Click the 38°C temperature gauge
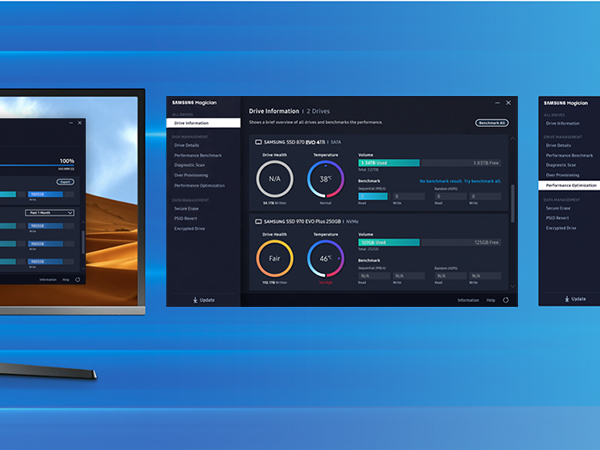This screenshot has height=450, width=600. tap(326, 179)
